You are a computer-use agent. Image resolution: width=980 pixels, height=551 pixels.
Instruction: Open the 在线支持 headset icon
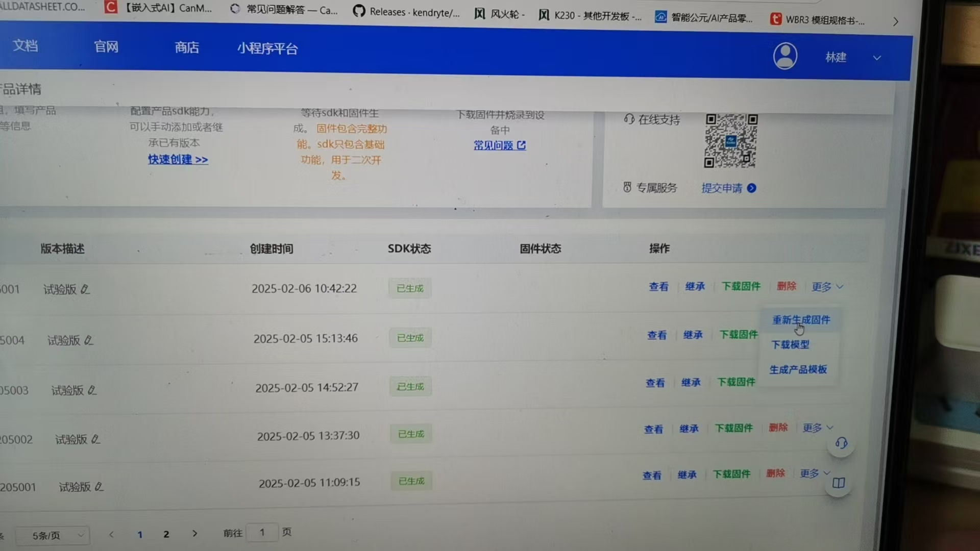tap(628, 119)
